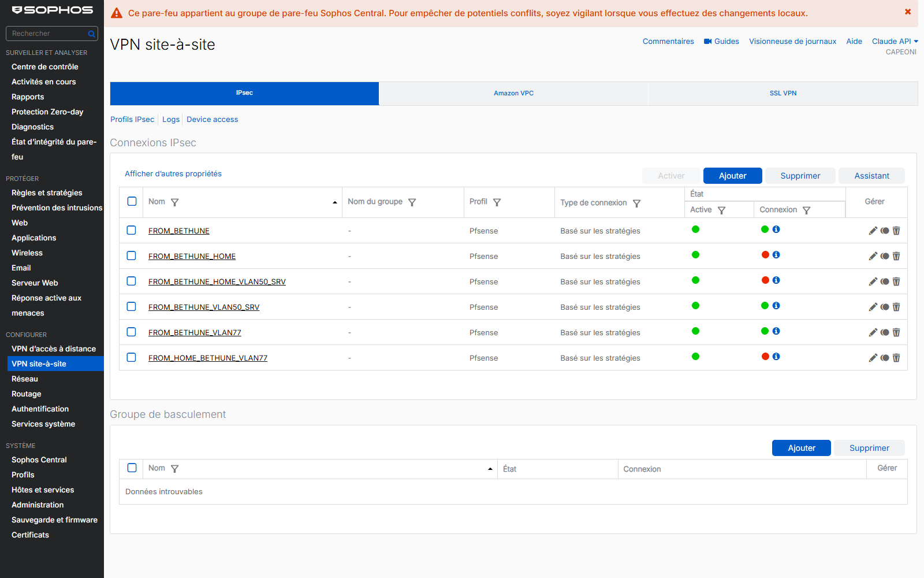
Task: Select FROM_BETHUNE_VLAN77 checkbox
Action: click(x=131, y=332)
